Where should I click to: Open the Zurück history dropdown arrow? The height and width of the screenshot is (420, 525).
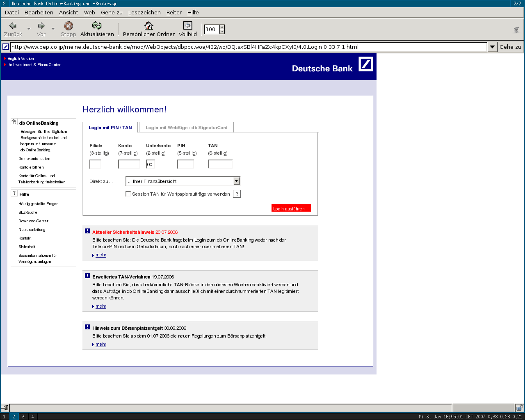coord(29,29)
